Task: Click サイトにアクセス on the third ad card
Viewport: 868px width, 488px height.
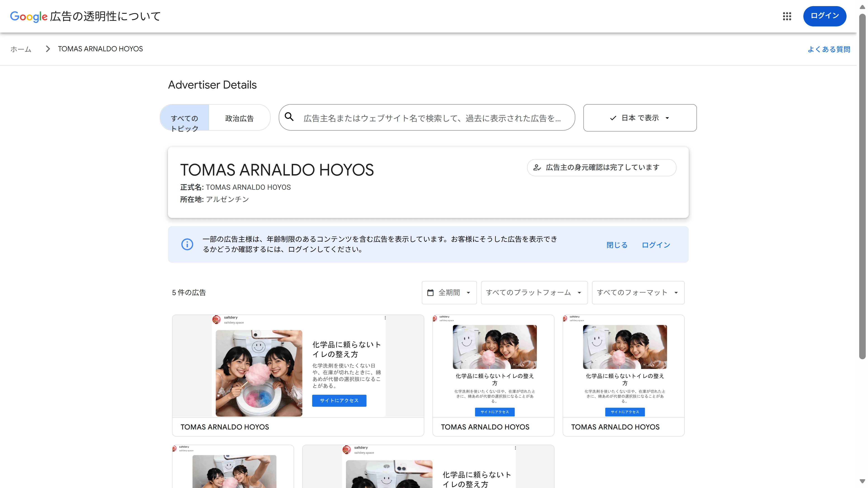Action: point(625,412)
